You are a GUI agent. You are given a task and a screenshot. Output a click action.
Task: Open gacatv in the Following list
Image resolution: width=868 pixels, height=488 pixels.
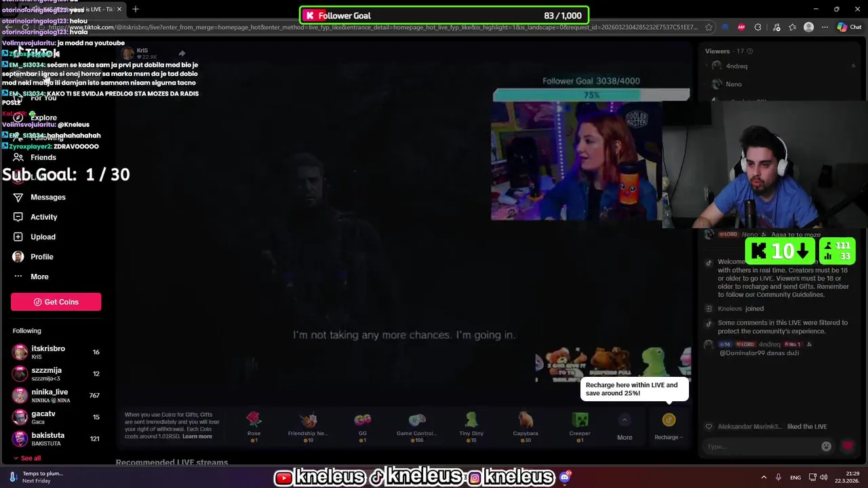[x=56, y=417]
